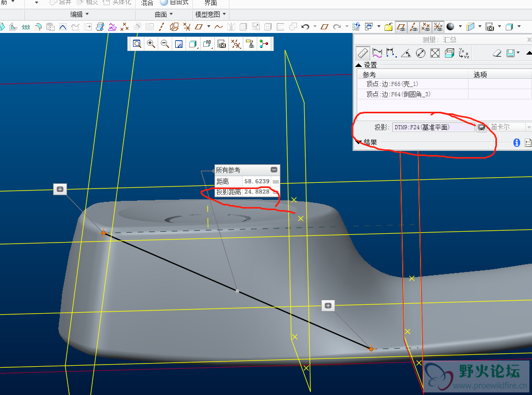This screenshot has height=395, width=532.
Task: Click the 混合 command
Action: tap(147, 3)
